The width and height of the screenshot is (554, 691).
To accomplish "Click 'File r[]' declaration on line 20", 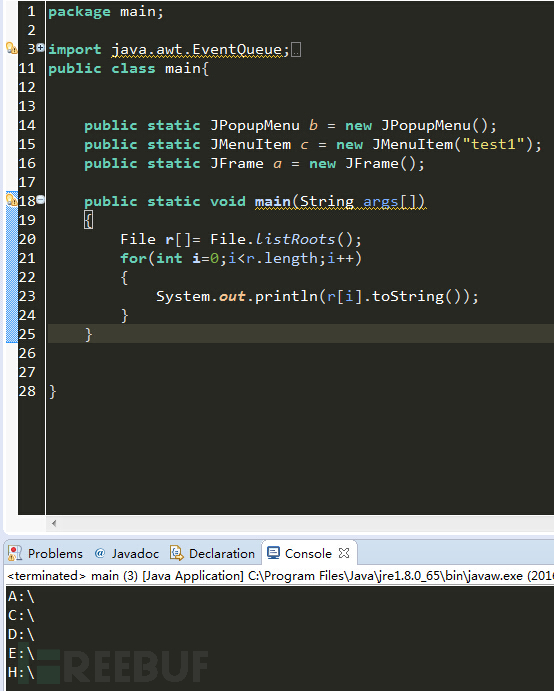I will pyautogui.click(x=156, y=239).
